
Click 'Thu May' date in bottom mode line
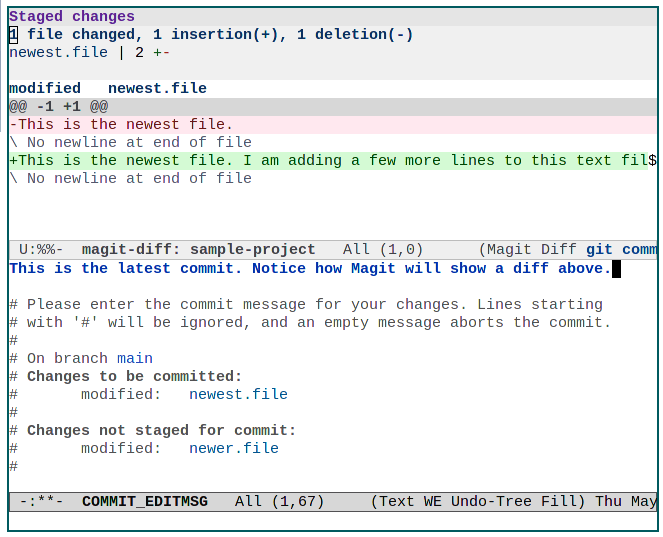click(626, 501)
